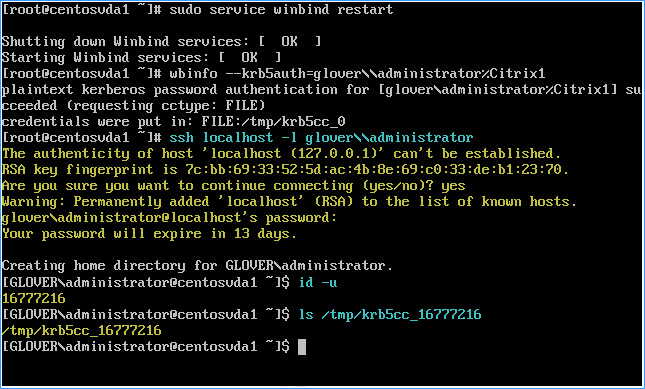Click the 16777216 user ID output line
The width and height of the screenshot is (645, 389).
(34, 298)
